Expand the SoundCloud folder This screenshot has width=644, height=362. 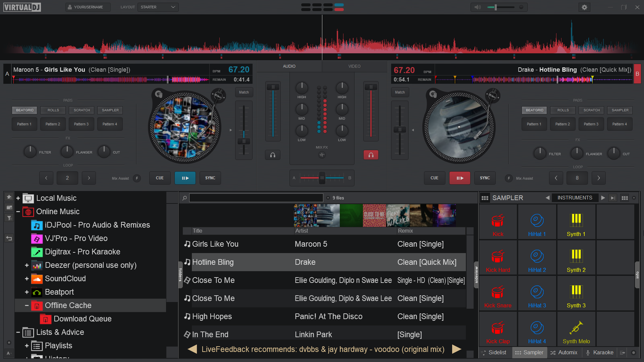[26, 279]
